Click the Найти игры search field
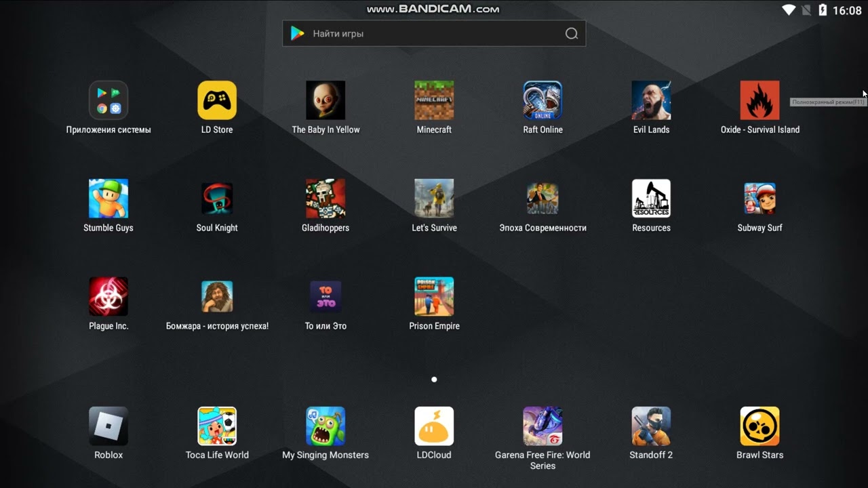868x488 pixels. pyautogui.click(x=434, y=33)
